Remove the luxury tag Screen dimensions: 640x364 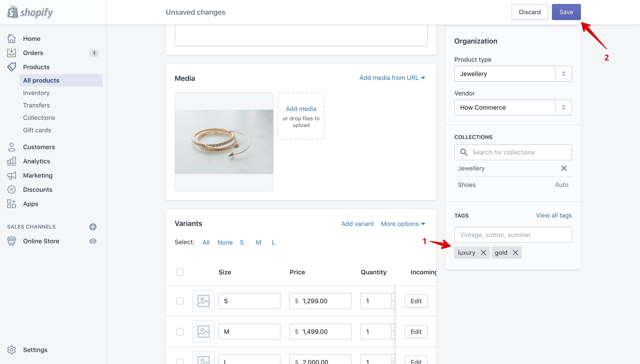[483, 253]
